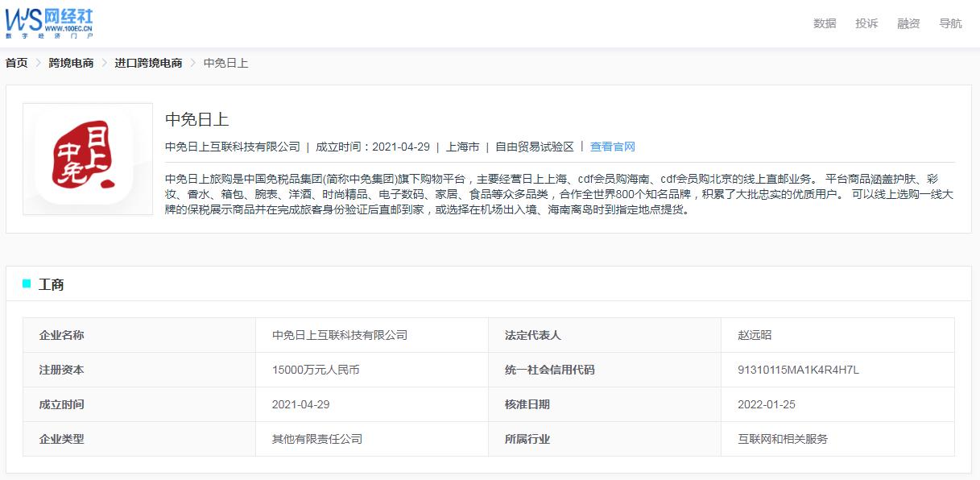Click the 中免日上 breadcrumb text
980x480 pixels.
tap(225, 63)
